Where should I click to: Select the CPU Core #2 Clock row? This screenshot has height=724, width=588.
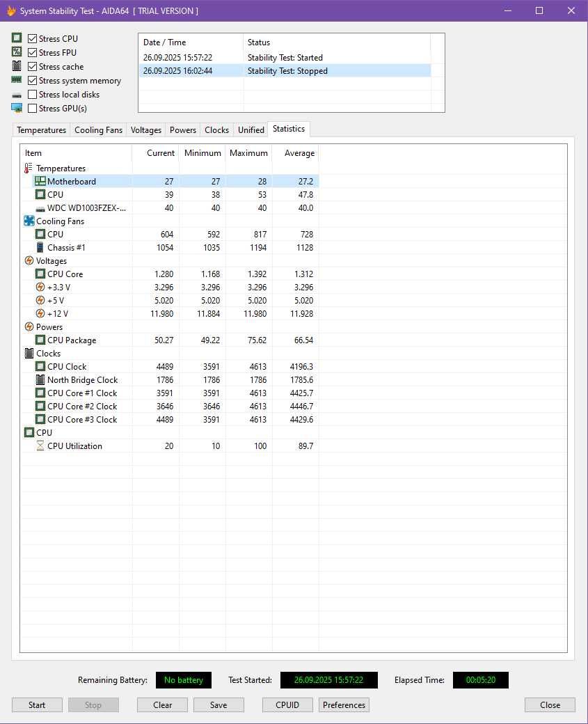169,407
